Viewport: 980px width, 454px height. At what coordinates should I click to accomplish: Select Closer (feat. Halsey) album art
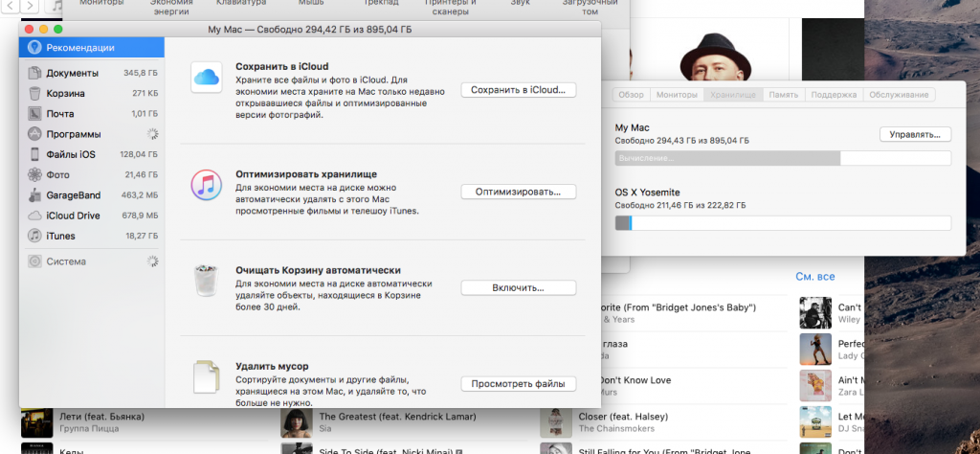(556, 422)
